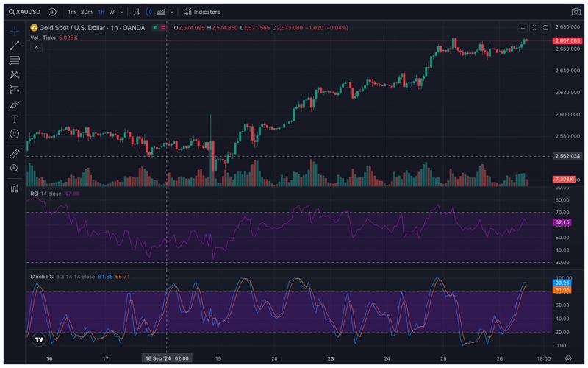Viewport: 588px width, 368px height.
Task: Expand the time interval dropdown chevron
Action: click(x=121, y=12)
